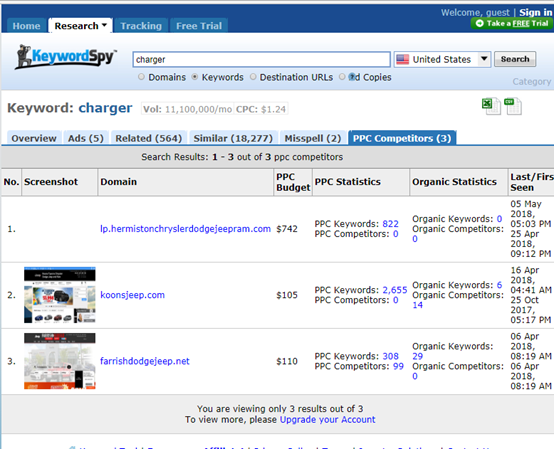Viewport: 554px width, 449px height.
Task: Click the charger keyword search field
Action: [262, 59]
